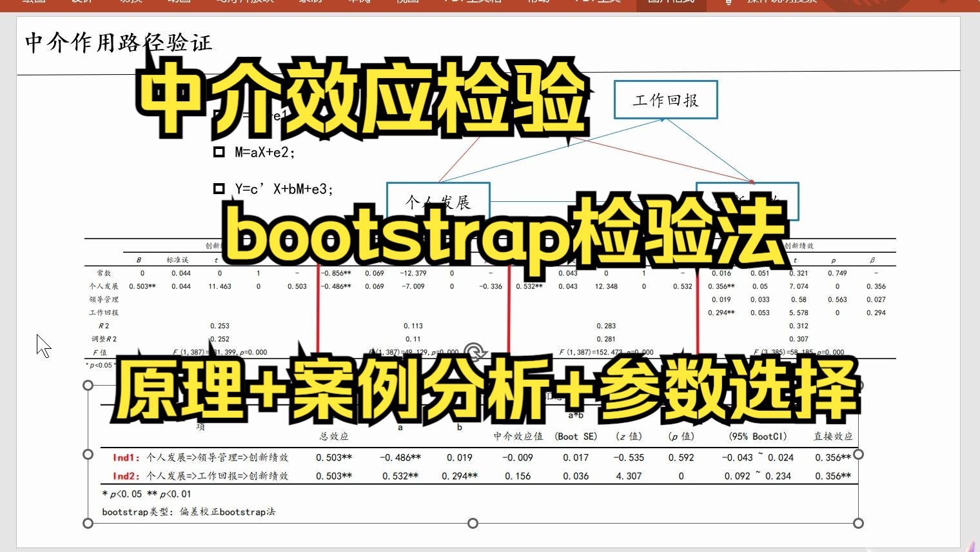980x552 pixels.
Task: Click the 总效应 column header
Action: pos(334,437)
